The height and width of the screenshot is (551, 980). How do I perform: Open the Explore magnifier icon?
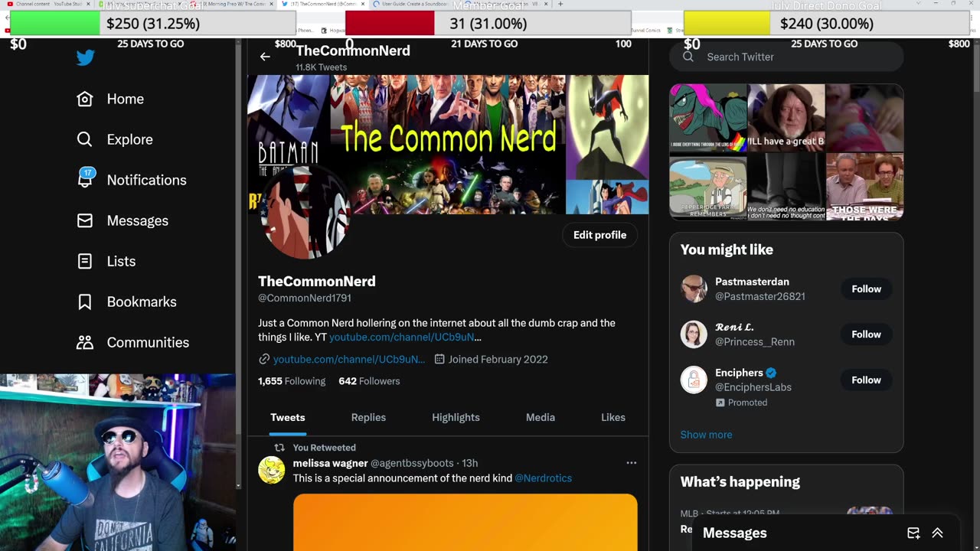click(85, 139)
